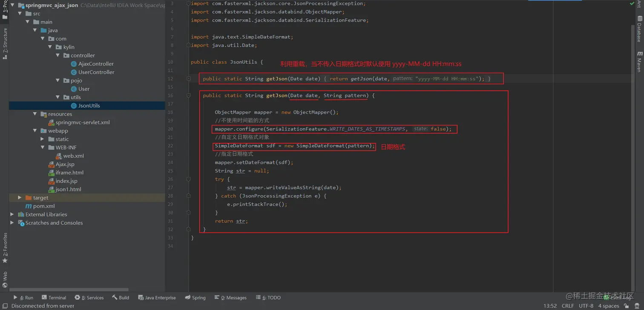Collapse the pojo package arrow

[x=58, y=80]
